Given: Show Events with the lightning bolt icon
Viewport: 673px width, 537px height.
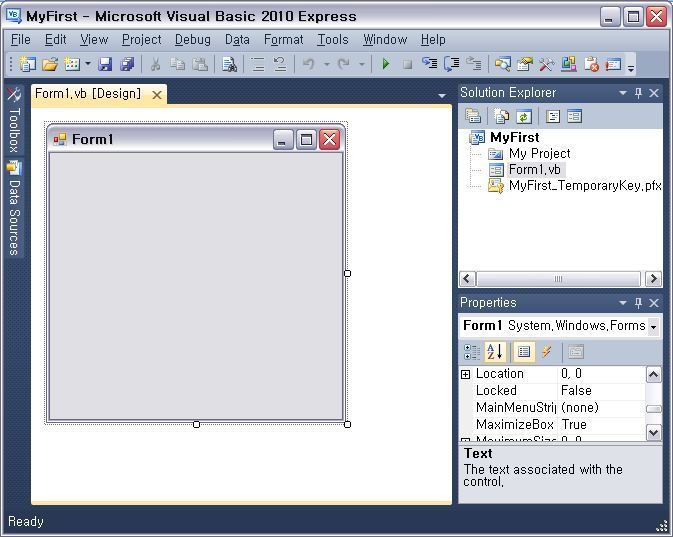Looking at the screenshot, I should click(546, 352).
